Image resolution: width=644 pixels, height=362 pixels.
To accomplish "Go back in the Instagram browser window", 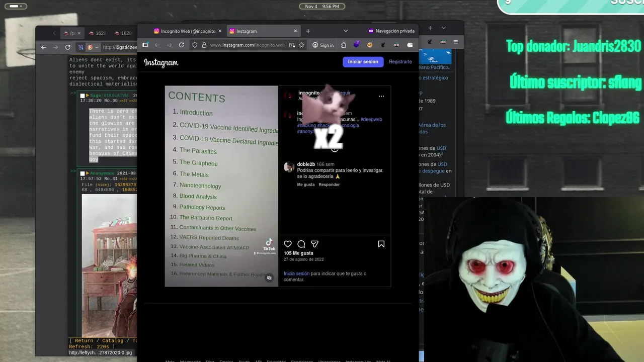I will point(157,45).
